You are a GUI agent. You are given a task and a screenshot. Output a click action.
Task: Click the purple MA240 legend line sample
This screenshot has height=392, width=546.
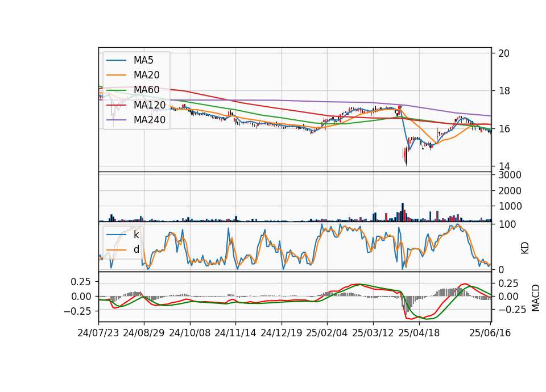point(116,120)
